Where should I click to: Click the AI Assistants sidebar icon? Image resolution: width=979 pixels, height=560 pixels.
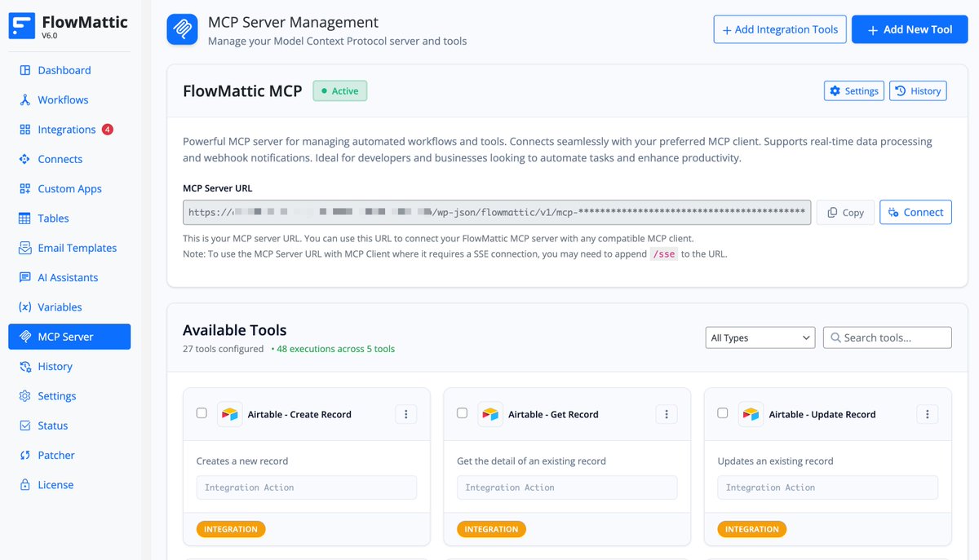coord(24,277)
